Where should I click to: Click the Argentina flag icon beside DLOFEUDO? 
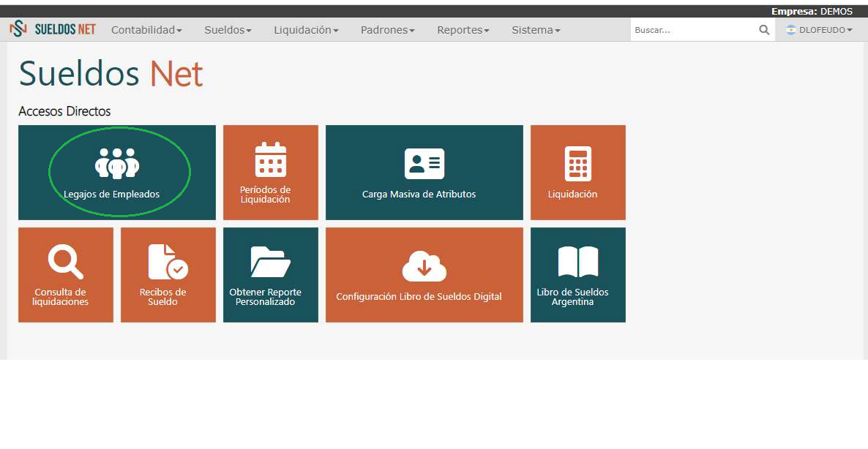pos(791,30)
